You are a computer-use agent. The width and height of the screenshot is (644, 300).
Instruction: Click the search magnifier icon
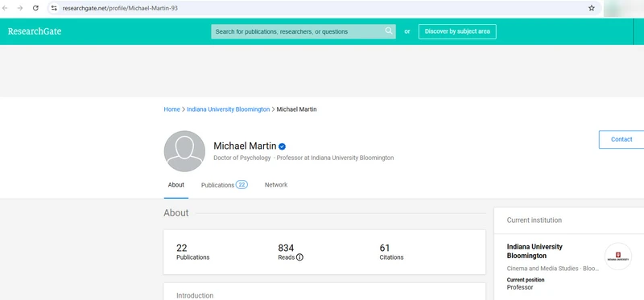pyautogui.click(x=389, y=31)
